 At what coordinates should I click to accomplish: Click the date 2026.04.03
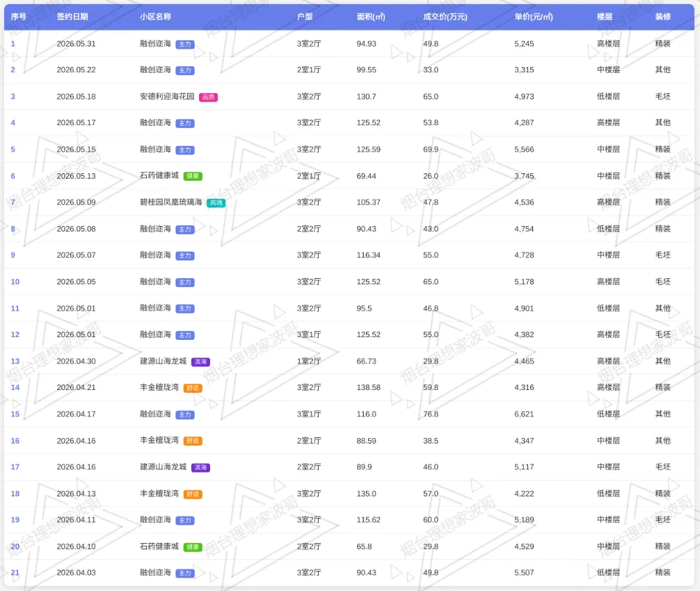pos(77,572)
